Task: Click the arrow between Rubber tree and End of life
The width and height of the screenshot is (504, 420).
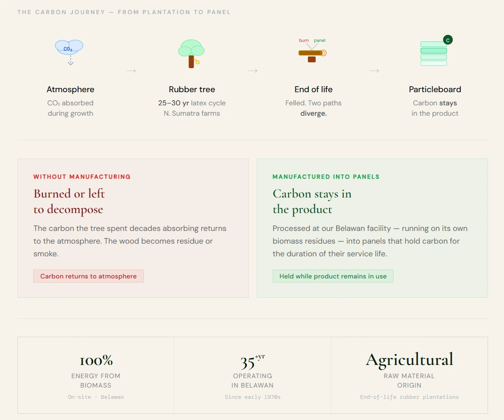Action: (x=253, y=71)
